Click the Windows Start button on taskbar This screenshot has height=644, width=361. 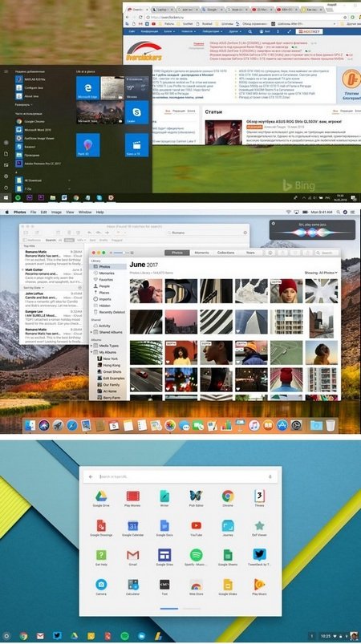(x=6, y=197)
